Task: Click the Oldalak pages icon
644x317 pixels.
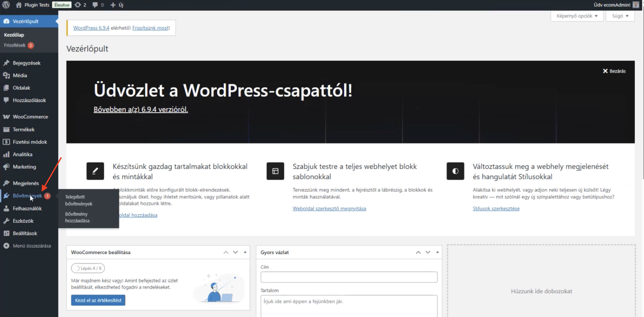Action: 6,88
